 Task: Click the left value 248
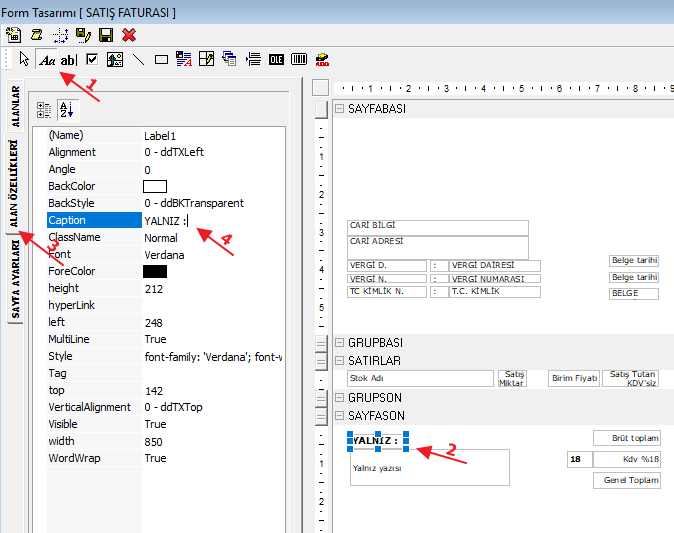click(153, 323)
